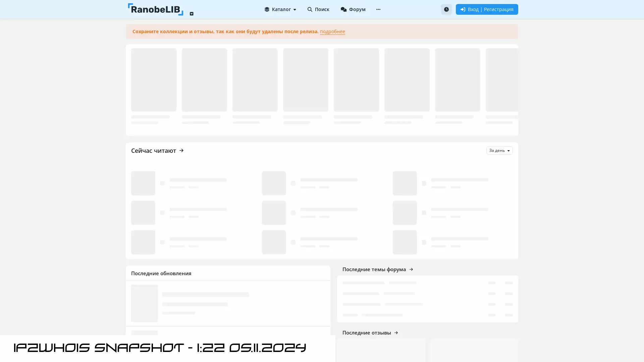
Task: Click Вход | Регистрация button
Action: point(487,9)
